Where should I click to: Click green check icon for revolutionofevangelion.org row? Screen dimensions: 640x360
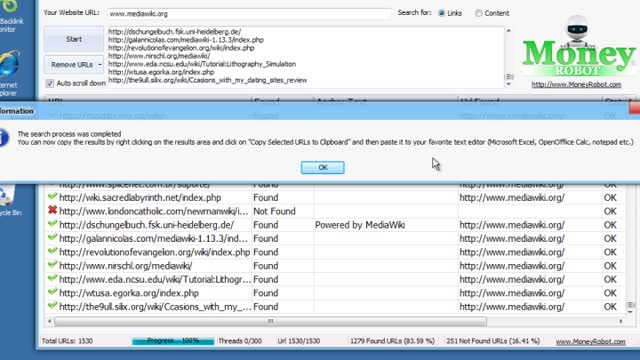pos(52,251)
